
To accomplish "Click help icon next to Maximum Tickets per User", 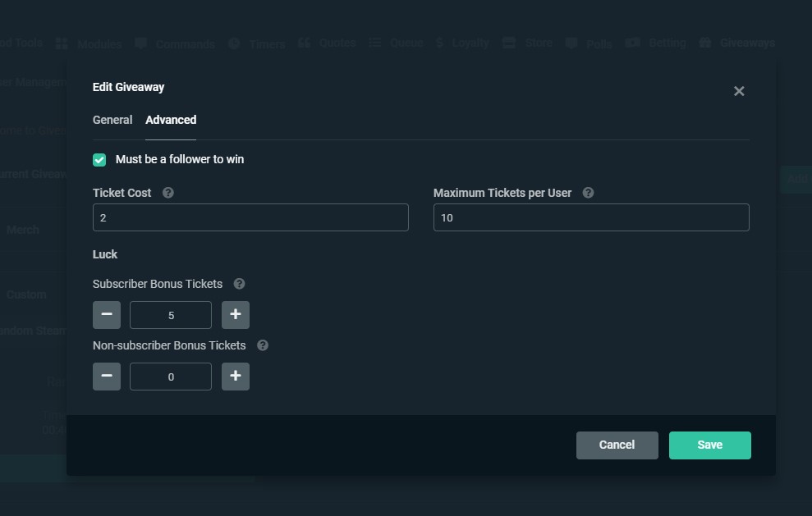I will coord(588,193).
